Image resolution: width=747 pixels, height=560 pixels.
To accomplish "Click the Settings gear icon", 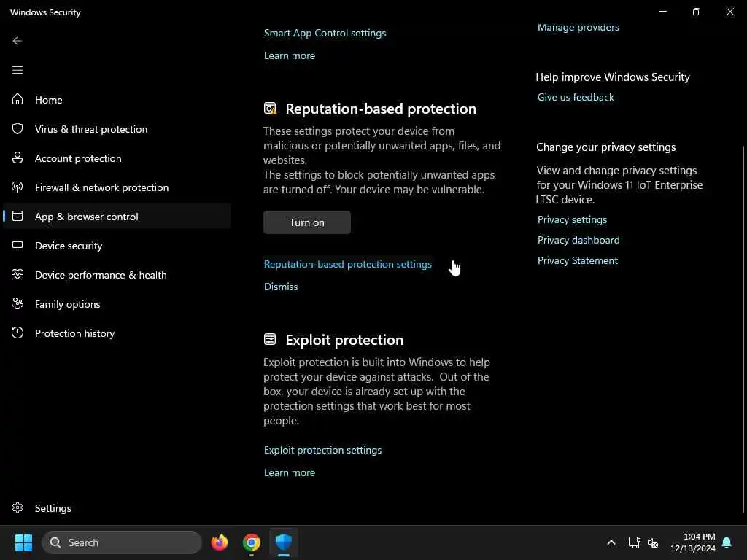I will [x=18, y=508].
